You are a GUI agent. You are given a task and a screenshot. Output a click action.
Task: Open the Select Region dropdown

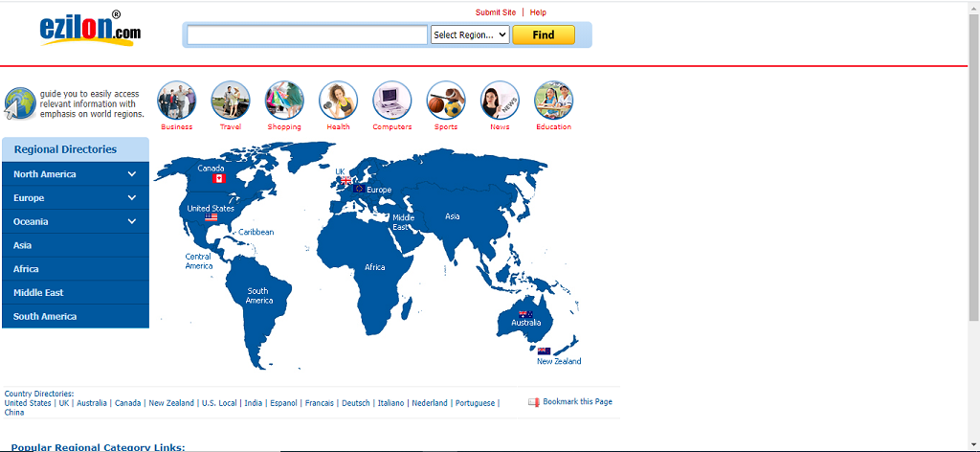[x=469, y=35]
